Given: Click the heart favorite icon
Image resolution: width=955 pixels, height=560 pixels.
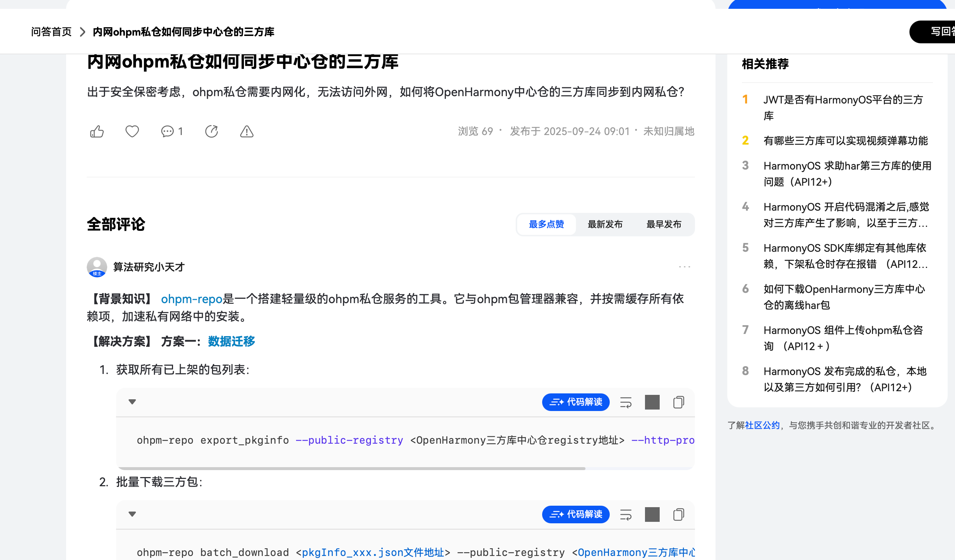Looking at the screenshot, I should [131, 131].
